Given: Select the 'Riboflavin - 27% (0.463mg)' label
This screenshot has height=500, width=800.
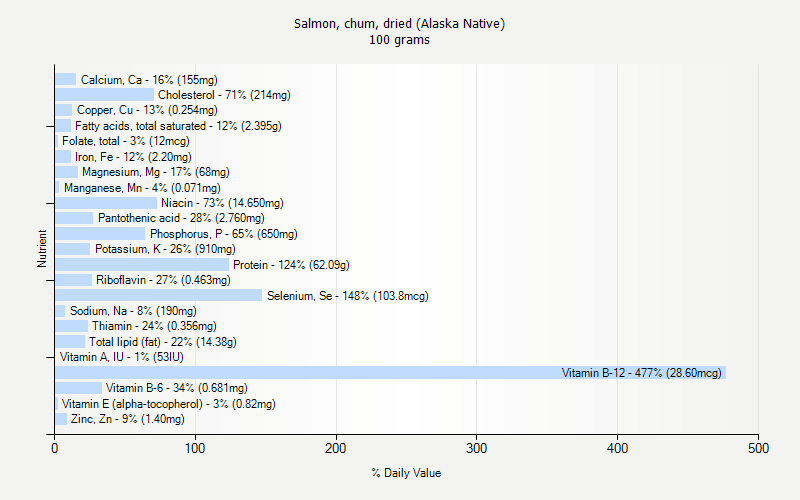Looking at the screenshot, I should point(163,280).
